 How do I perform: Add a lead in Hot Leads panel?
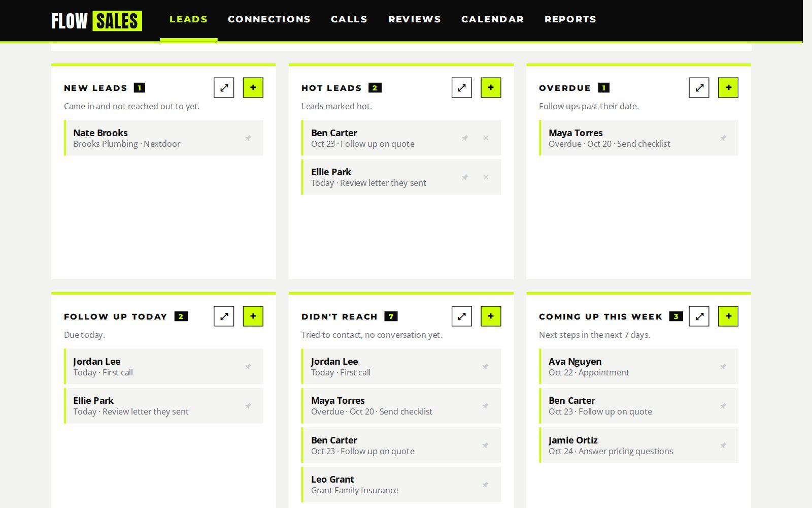click(491, 87)
